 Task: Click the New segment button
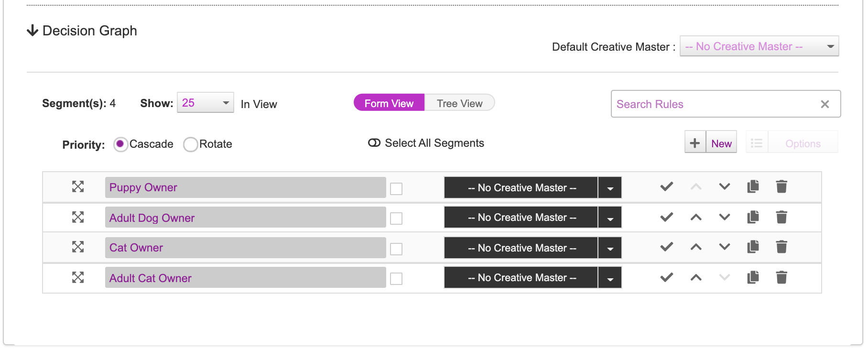pyautogui.click(x=711, y=143)
